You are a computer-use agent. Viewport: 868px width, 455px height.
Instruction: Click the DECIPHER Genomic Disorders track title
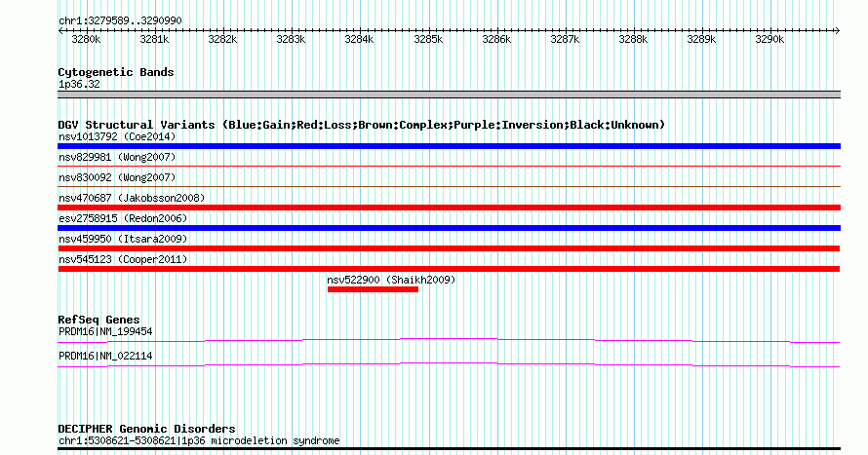tap(146, 429)
